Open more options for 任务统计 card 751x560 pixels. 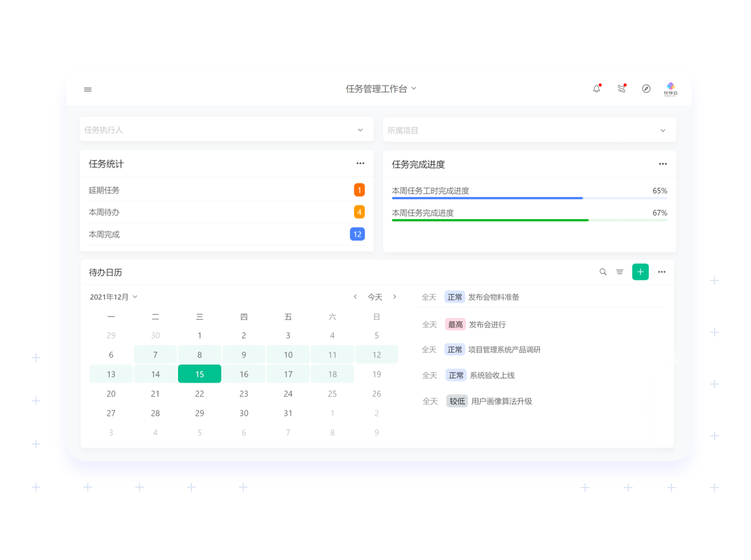coord(360,163)
